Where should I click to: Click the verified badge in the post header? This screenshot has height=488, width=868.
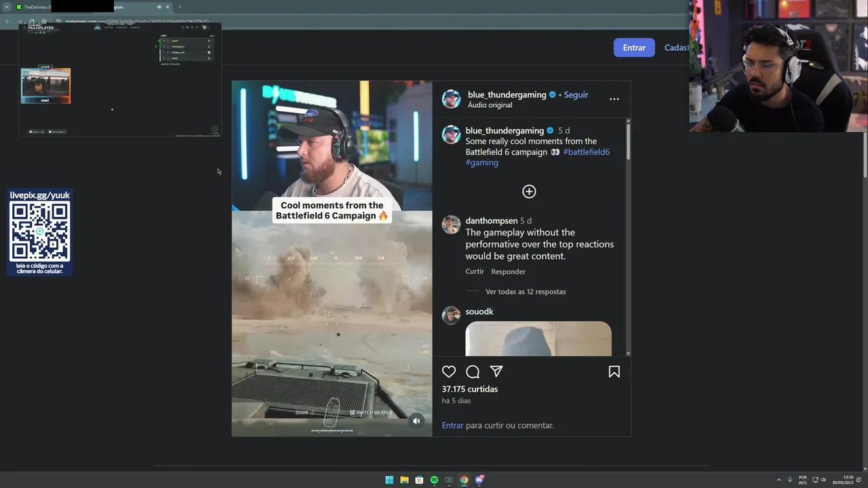552,95
